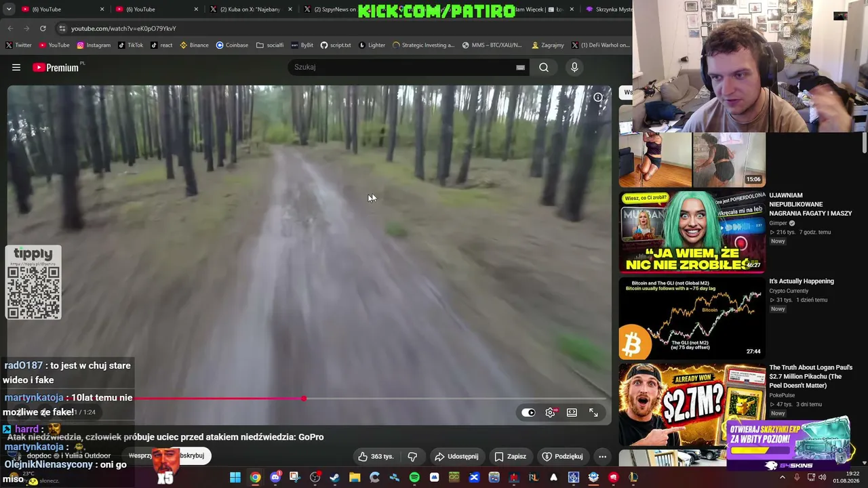
Task: Click the address bar URL
Action: (x=123, y=28)
